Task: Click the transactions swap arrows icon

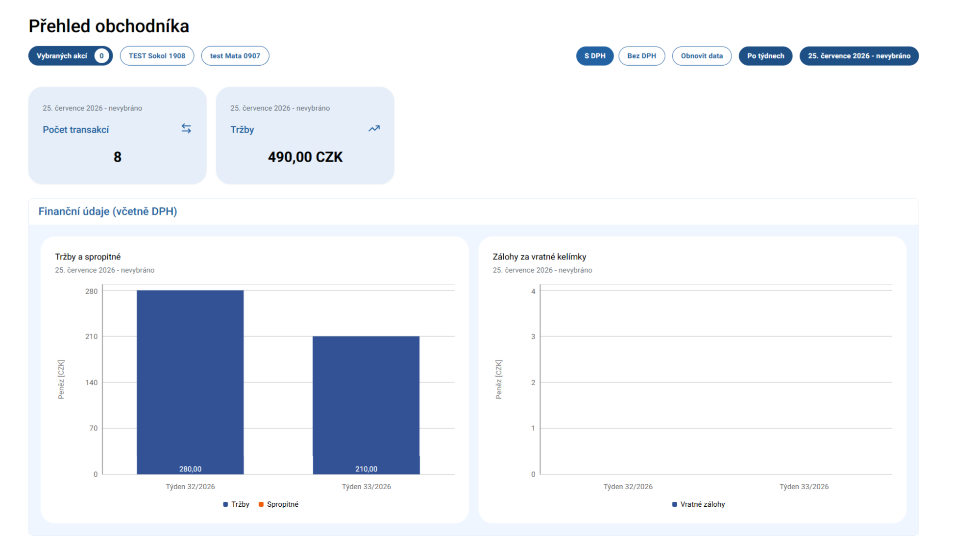Action: (186, 128)
